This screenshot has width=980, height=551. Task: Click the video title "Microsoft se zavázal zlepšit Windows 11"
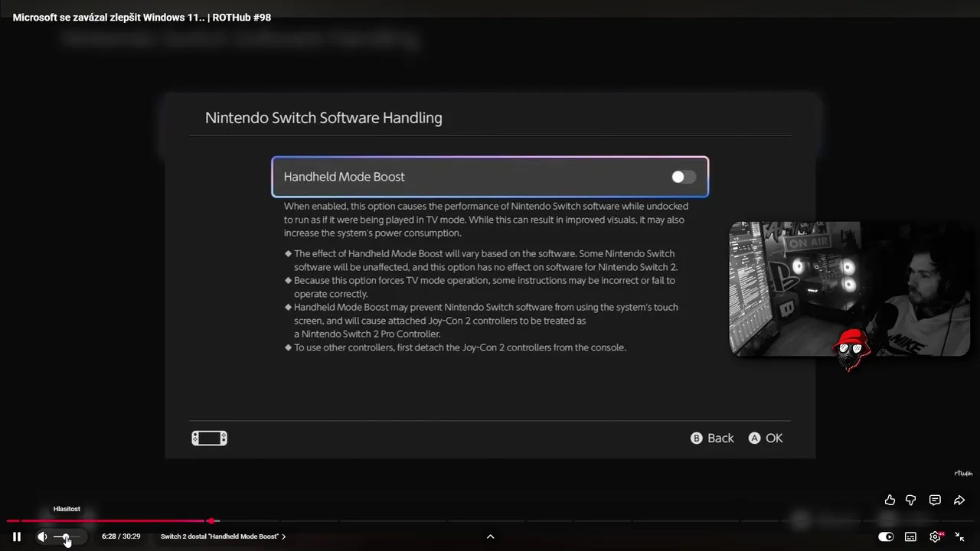[142, 17]
